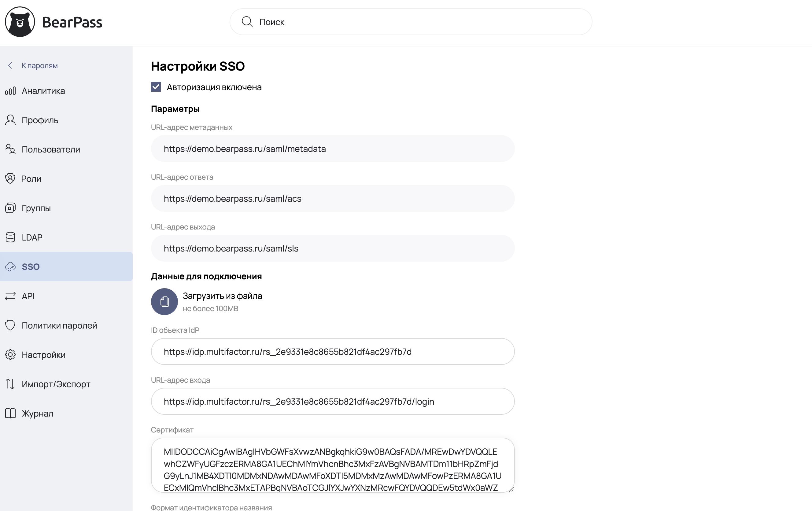Click the round upload file icon

tap(164, 301)
